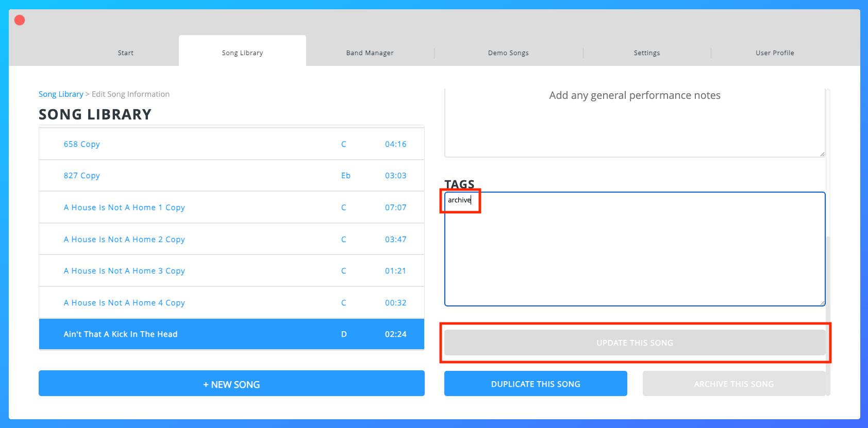The height and width of the screenshot is (428, 868).
Task: Select A House Is Not A Home 4 Copy
Action: (x=124, y=303)
